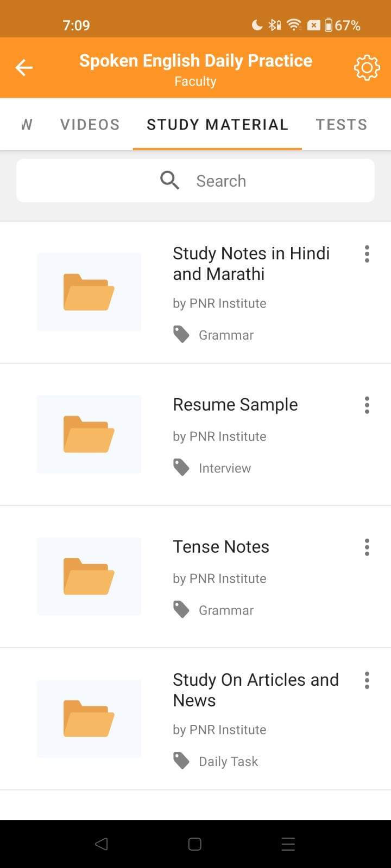Tap the back arrow in header
Image resolution: width=391 pixels, height=868 pixels.
click(24, 68)
